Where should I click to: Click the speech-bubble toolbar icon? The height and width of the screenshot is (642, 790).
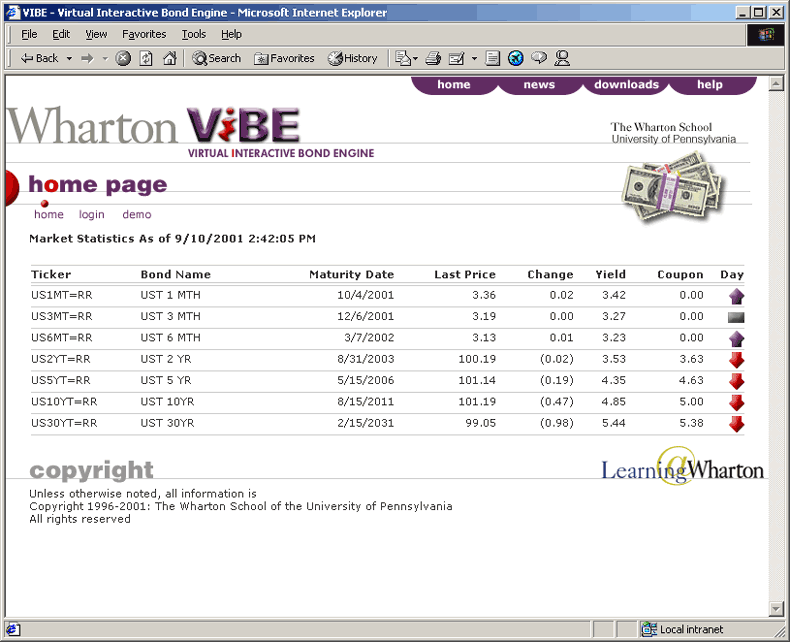[539, 58]
